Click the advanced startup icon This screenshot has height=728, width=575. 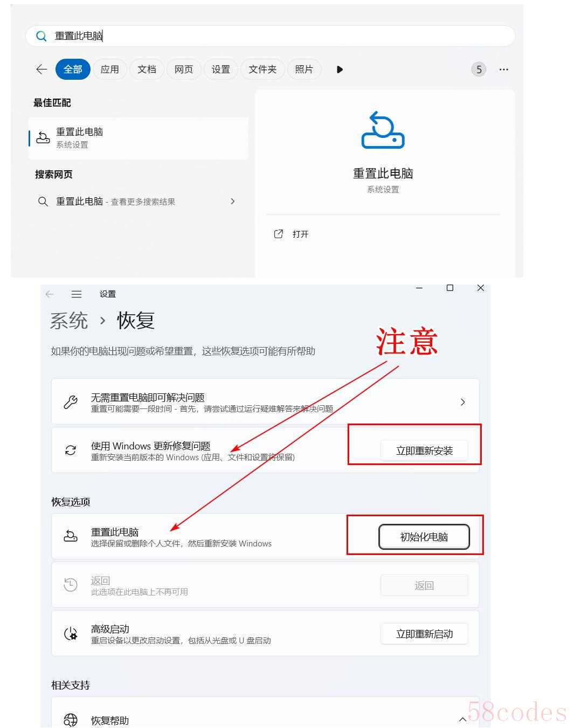pos(71,634)
